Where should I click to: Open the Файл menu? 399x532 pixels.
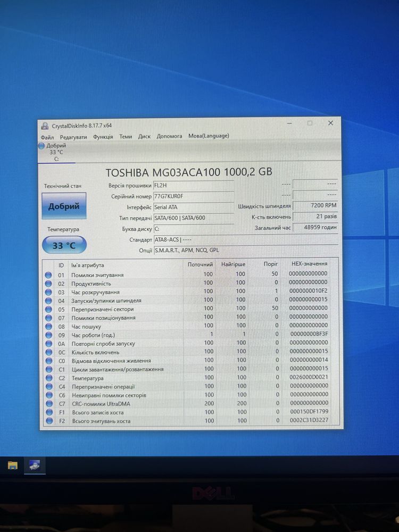[x=47, y=137]
